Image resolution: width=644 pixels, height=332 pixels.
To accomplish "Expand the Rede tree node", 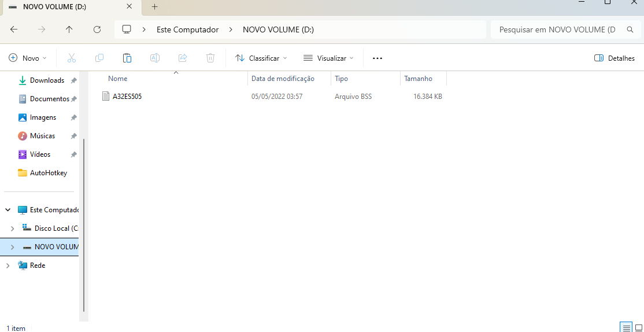I will (x=8, y=266).
